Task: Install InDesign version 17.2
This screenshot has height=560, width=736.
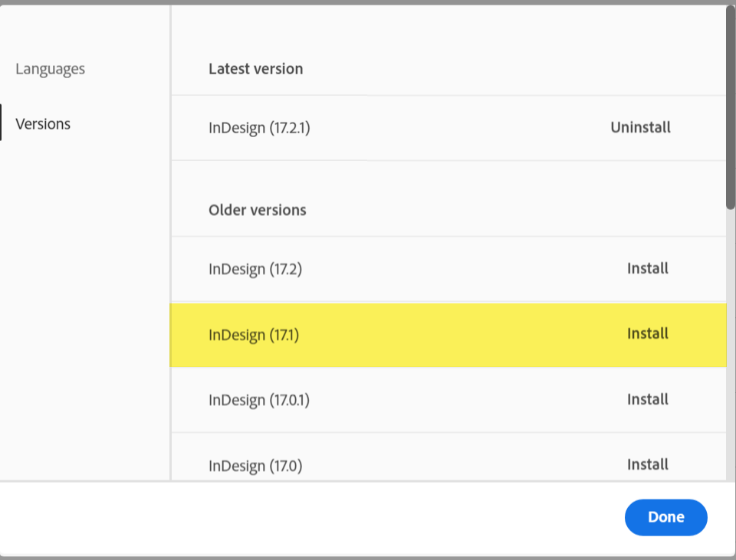Action: point(647,268)
